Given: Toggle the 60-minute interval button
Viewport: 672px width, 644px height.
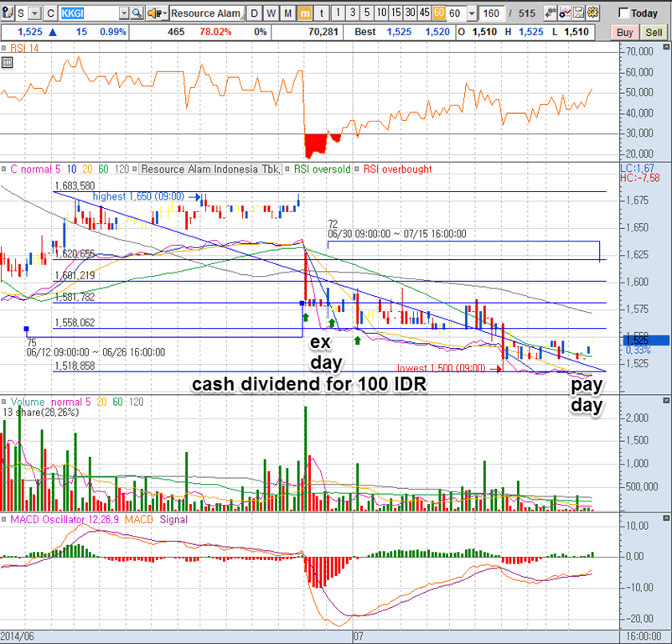Looking at the screenshot, I should point(439,13).
